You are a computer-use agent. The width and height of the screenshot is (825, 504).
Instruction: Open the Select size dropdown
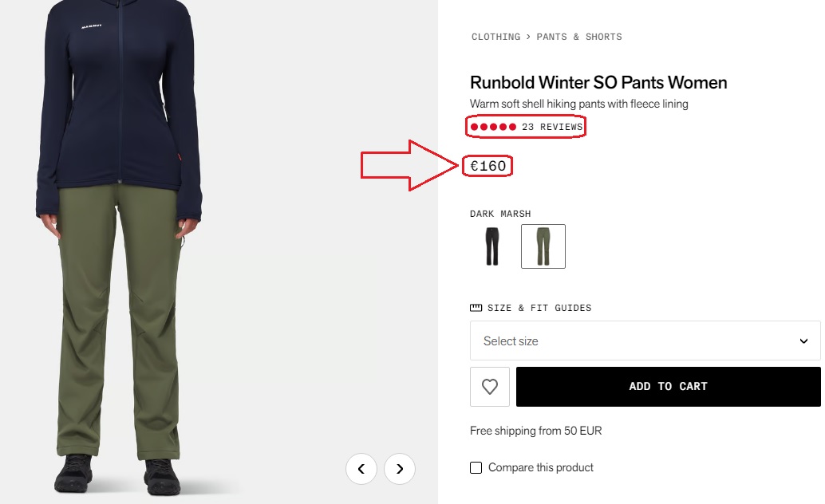pyautogui.click(x=645, y=341)
